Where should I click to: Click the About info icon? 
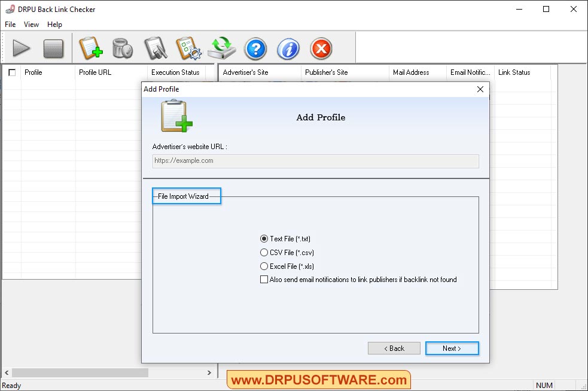click(288, 49)
